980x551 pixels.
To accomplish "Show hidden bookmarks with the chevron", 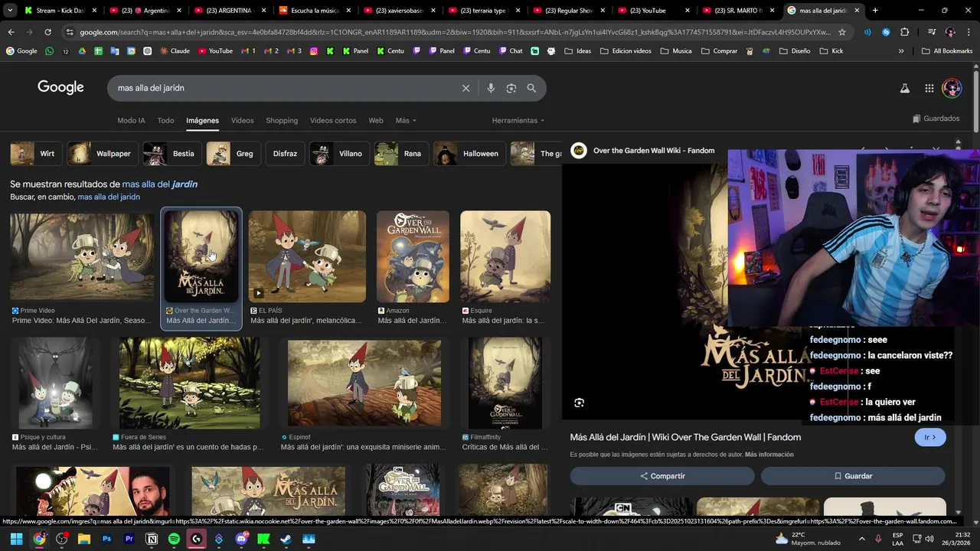I will point(901,51).
